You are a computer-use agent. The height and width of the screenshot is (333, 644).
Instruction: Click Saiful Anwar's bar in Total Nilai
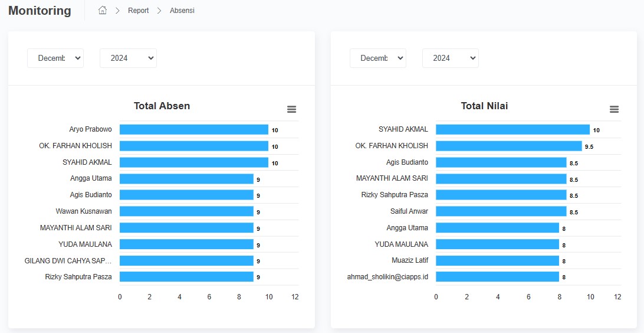501,211
